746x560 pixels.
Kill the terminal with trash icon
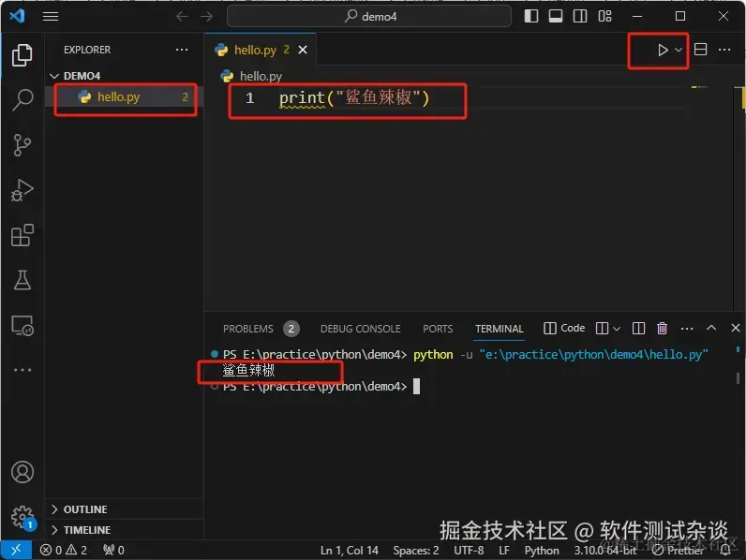[x=662, y=329]
